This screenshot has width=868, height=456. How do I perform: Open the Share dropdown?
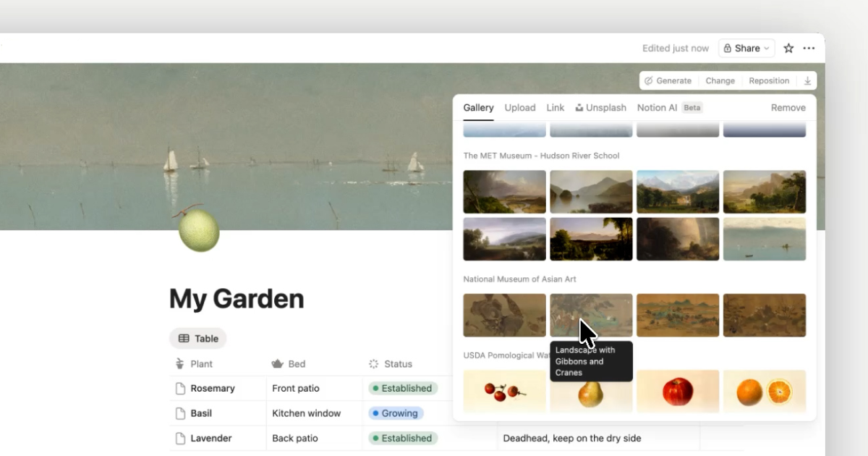click(x=746, y=48)
